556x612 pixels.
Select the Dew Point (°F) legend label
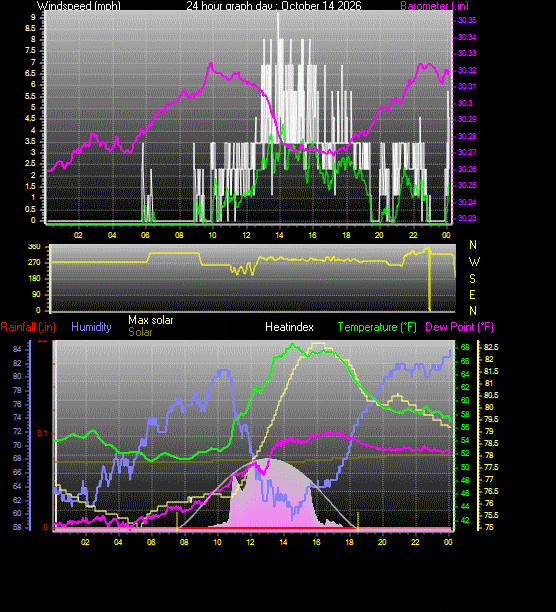[x=459, y=327]
